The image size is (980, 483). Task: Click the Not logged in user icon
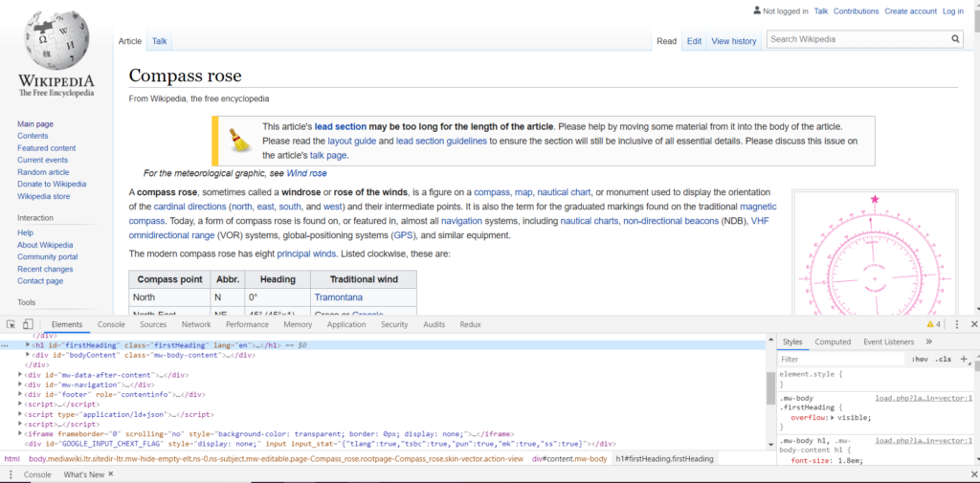pyautogui.click(x=757, y=11)
